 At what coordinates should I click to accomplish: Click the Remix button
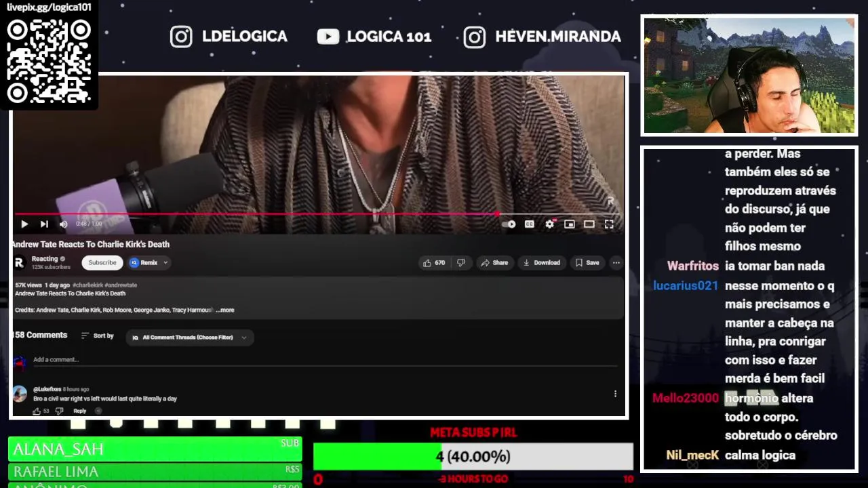[x=144, y=263]
